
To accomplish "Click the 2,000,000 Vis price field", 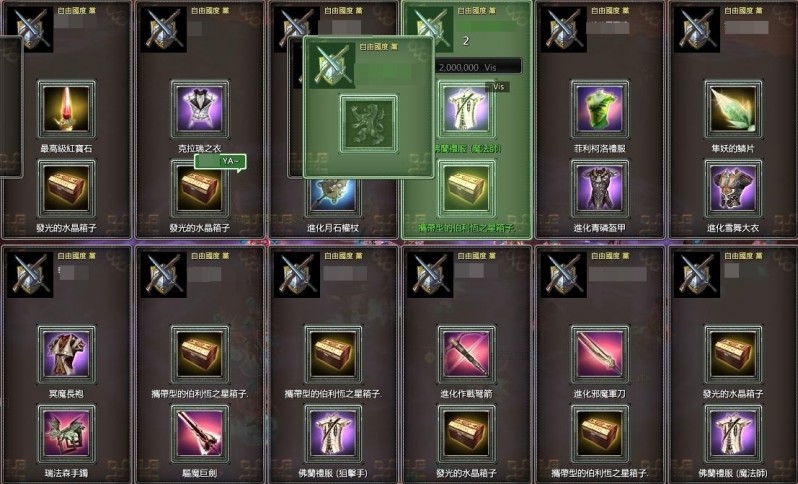I will click(x=478, y=67).
